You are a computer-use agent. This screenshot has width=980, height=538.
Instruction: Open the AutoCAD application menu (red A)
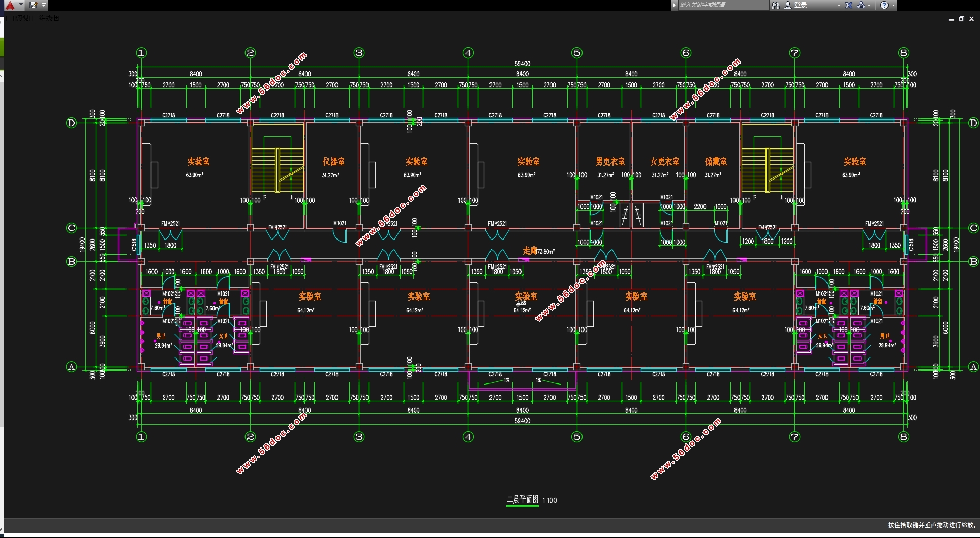[x=10, y=5]
